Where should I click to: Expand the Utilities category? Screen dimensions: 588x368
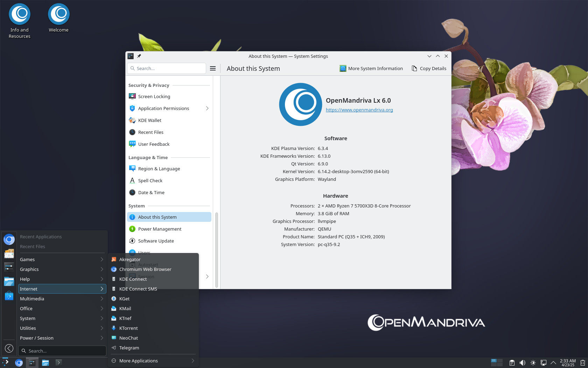(x=62, y=328)
